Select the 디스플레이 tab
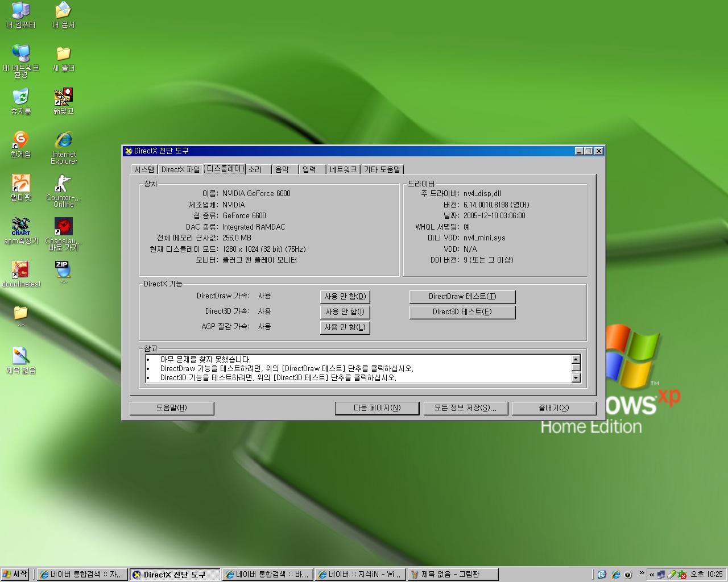728x582 pixels. [x=224, y=169]
